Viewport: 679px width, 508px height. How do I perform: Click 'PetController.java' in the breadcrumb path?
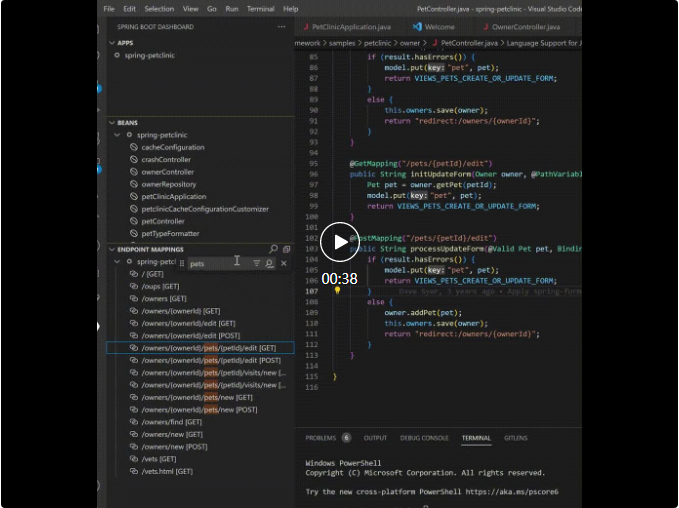click(x=469, y=43)
